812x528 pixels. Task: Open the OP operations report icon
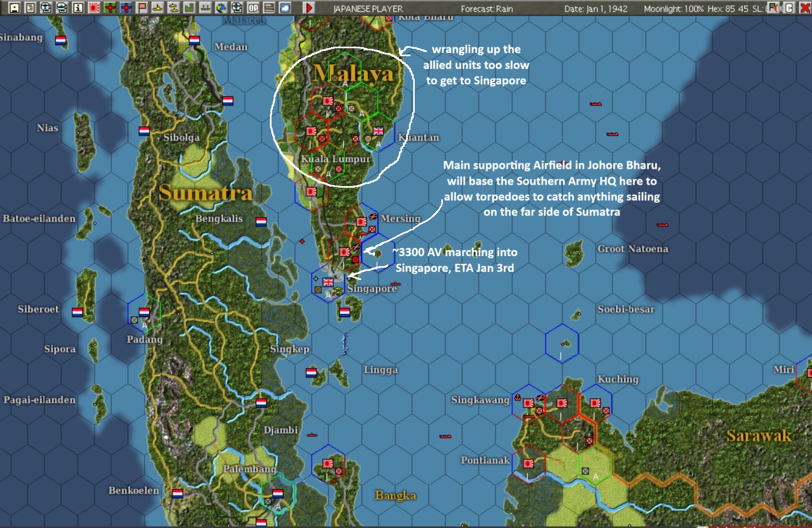point(253,7)
